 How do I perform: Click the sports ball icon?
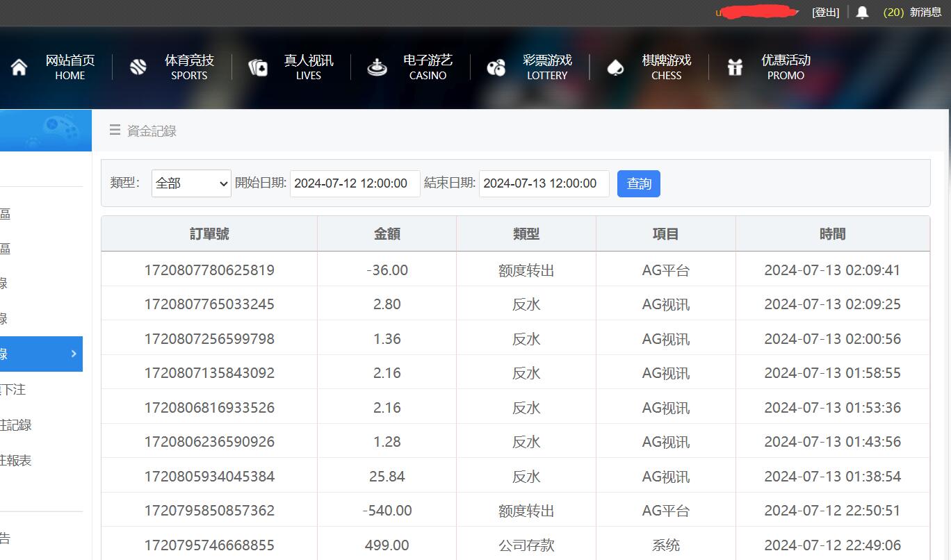point(138,67)
